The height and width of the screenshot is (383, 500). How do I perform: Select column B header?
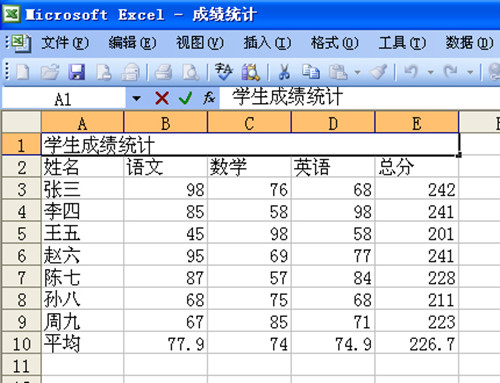tap(166, 122)
